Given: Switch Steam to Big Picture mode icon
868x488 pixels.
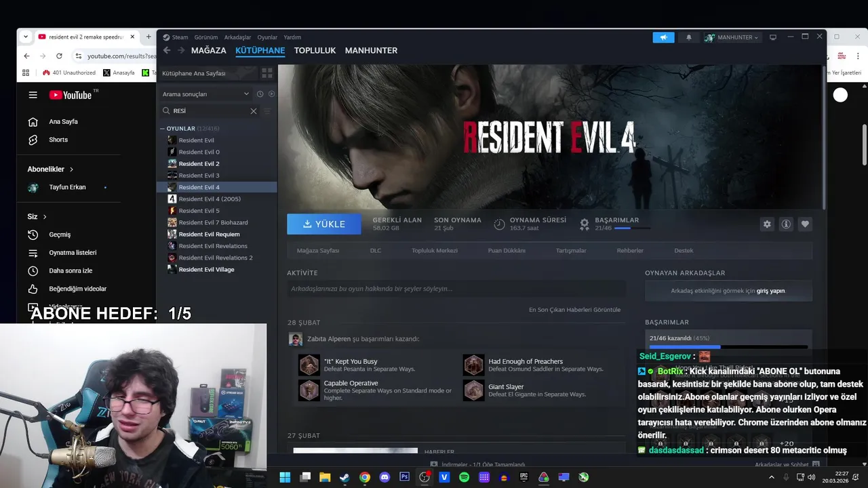Looking at the screenshot, I should click(772, 37).
